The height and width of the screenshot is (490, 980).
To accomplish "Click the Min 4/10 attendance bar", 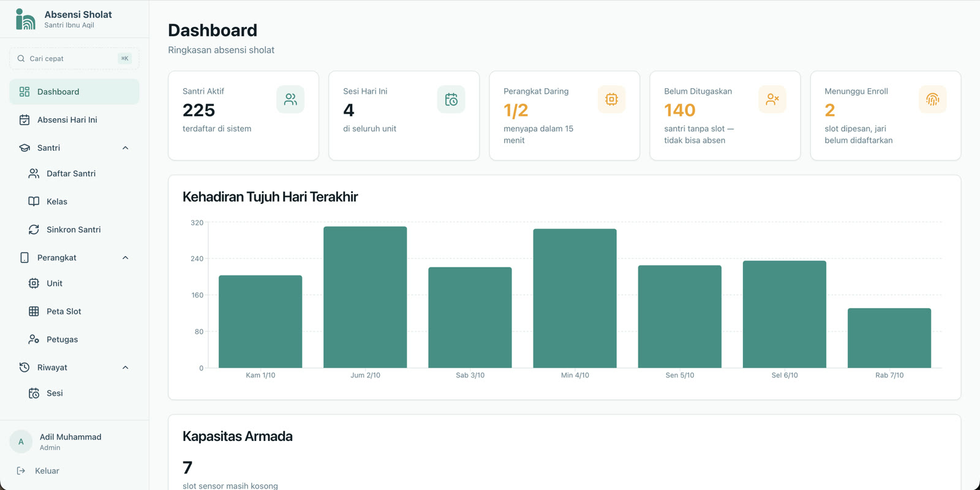I will [x=575, y=298].
